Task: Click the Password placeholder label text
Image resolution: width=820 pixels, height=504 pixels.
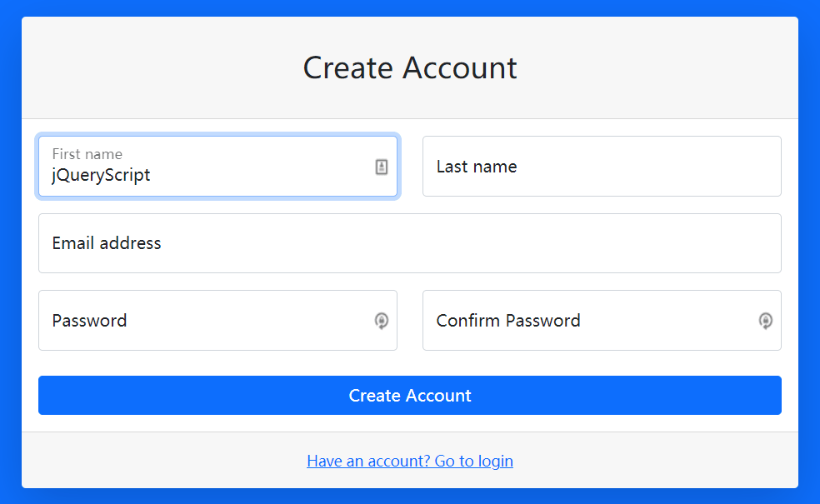Action: coord(89,321)
